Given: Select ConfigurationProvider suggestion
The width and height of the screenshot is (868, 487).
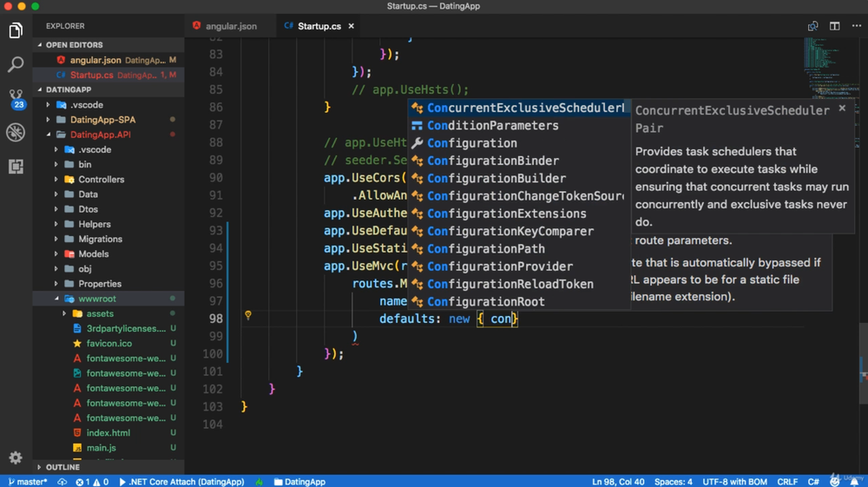Looking at the screenshot, I should tap(519, 267).
